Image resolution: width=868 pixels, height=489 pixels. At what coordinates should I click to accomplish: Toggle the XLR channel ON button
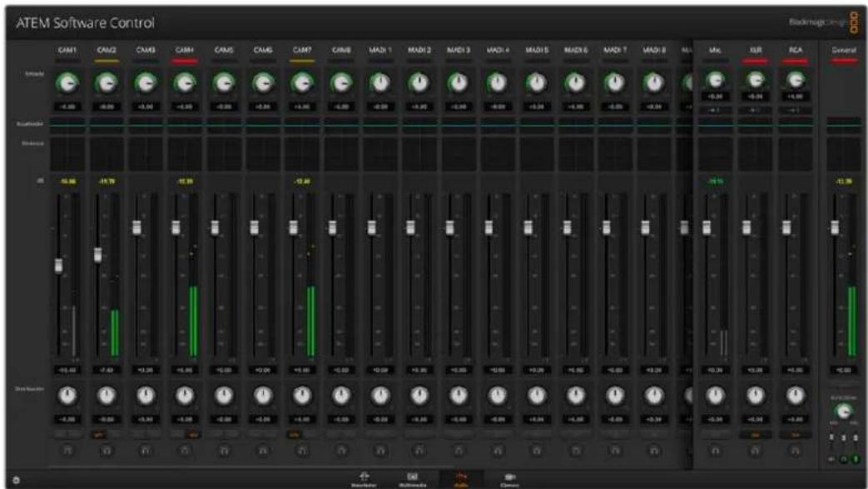point(755,435)
